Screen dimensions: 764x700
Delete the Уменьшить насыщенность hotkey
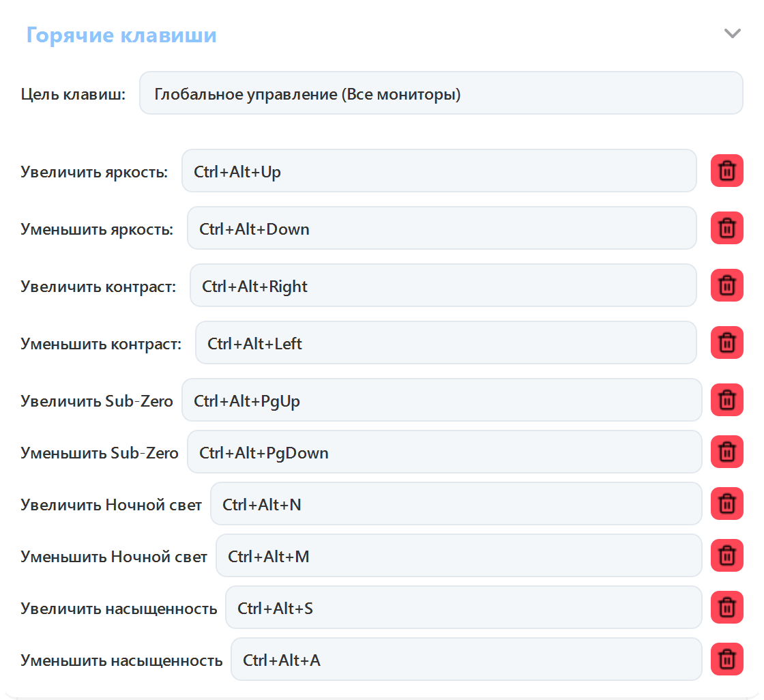pos(726,659)
